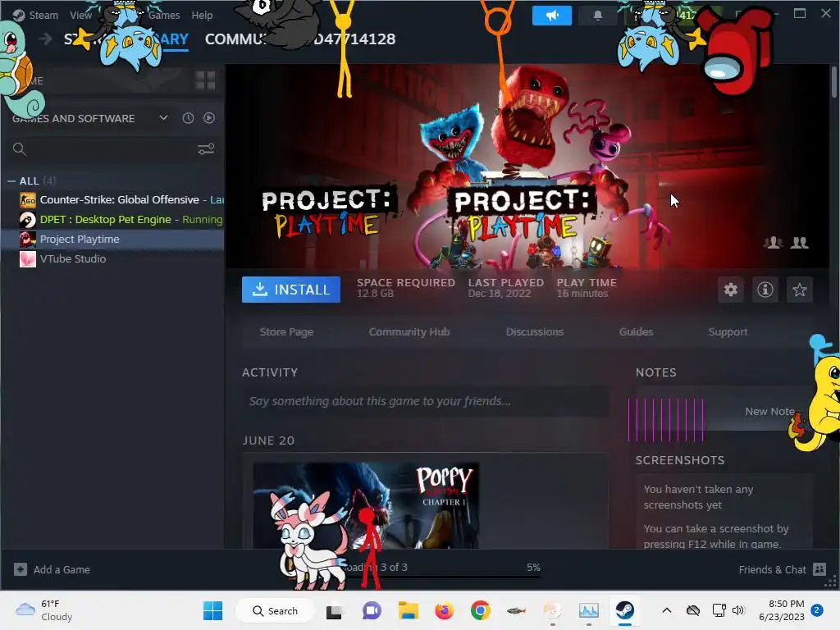Open the Store Page tab

pyautogui.click(x=286, y=331)
